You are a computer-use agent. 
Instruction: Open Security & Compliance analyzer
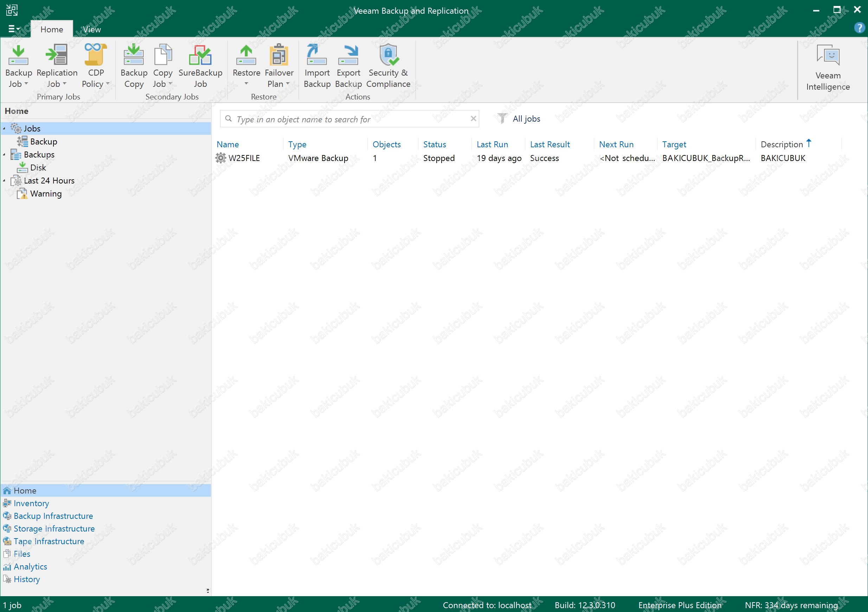coord(388,66)
